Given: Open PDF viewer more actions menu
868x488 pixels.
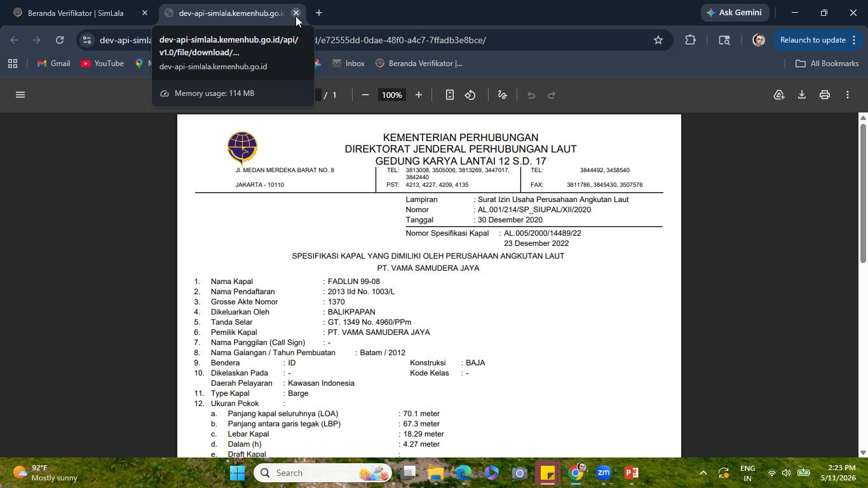Looking at the screenshot, I should (848, 95).
